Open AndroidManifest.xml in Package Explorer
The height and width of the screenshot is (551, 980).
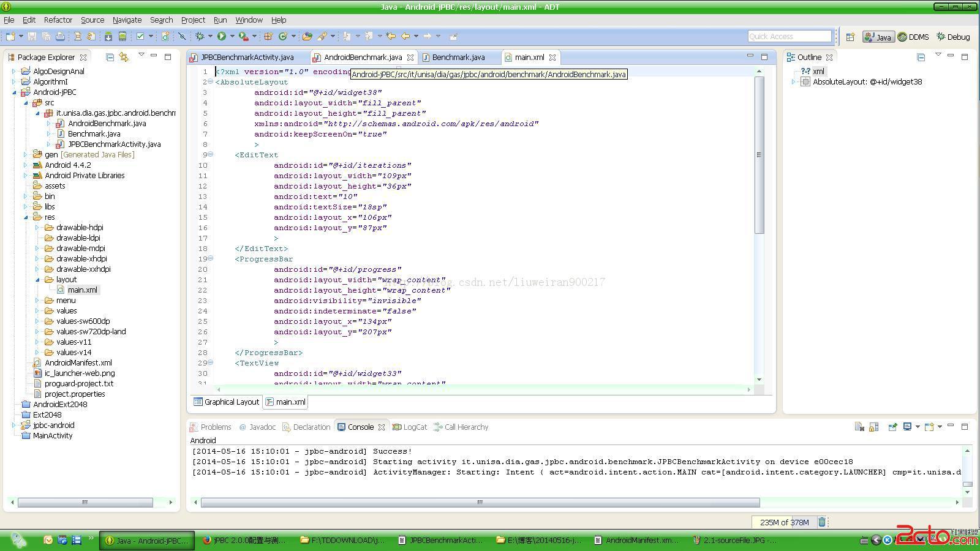click(78, 362)
